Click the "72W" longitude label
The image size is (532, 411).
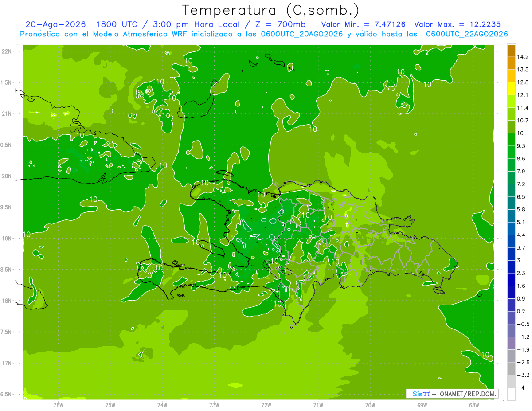(266, 405)
